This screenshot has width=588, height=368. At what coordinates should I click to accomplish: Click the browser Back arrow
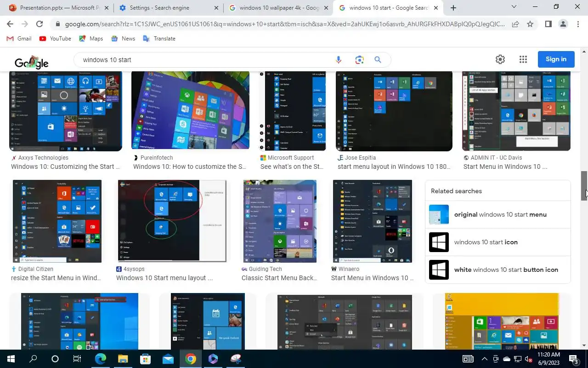click(10, 24)
